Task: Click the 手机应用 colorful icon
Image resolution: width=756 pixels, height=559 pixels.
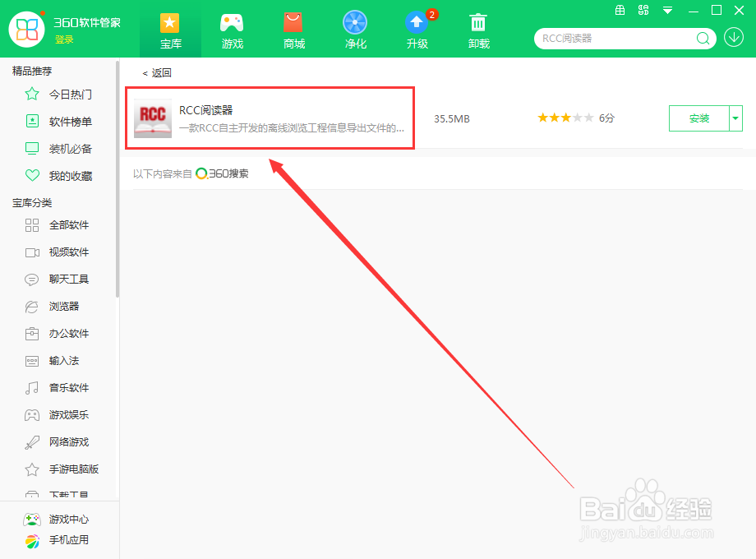Action: (x=32, y=542)
